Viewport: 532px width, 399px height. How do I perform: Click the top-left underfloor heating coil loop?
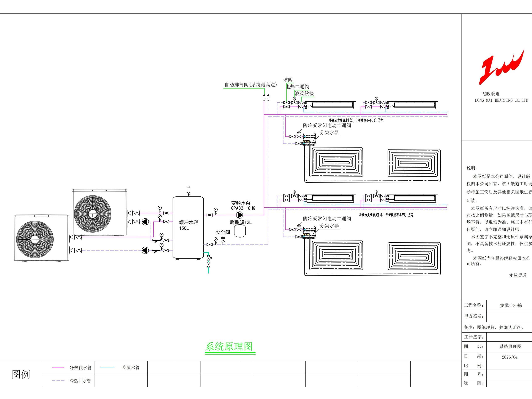tap(337, 162)
